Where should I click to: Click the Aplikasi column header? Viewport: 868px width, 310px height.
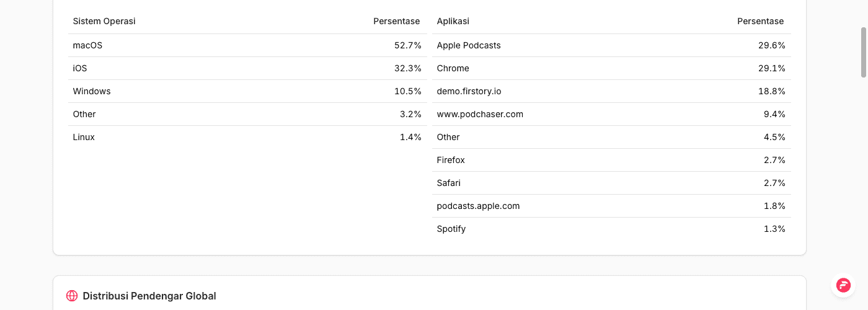[x=453, y=21]
